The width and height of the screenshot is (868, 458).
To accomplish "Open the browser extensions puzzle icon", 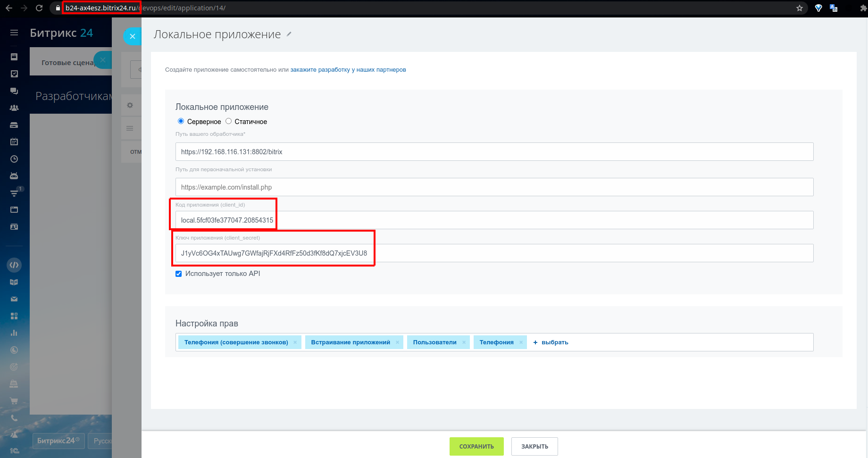I will (863, 8).
